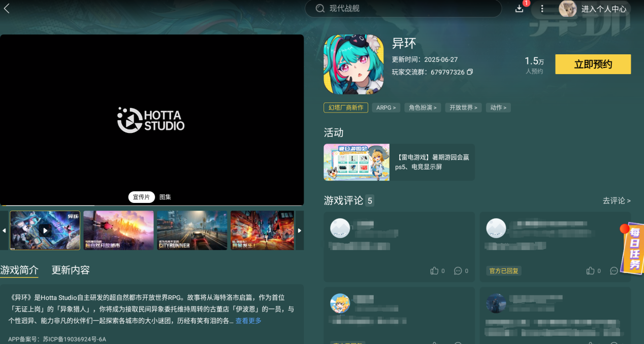The width and height of the screenshot is (644, 344).
Task: Select the 游戏简介 tab
Action: click(19, 270)
